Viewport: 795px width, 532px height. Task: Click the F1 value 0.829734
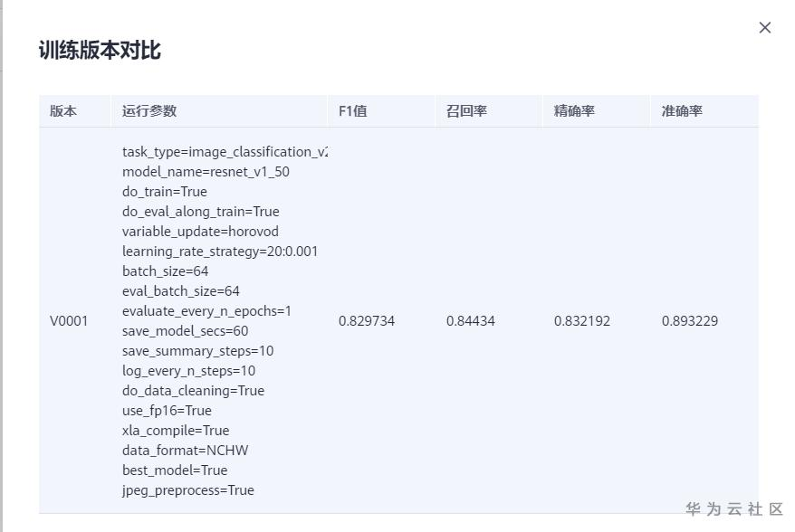(367, 321)
